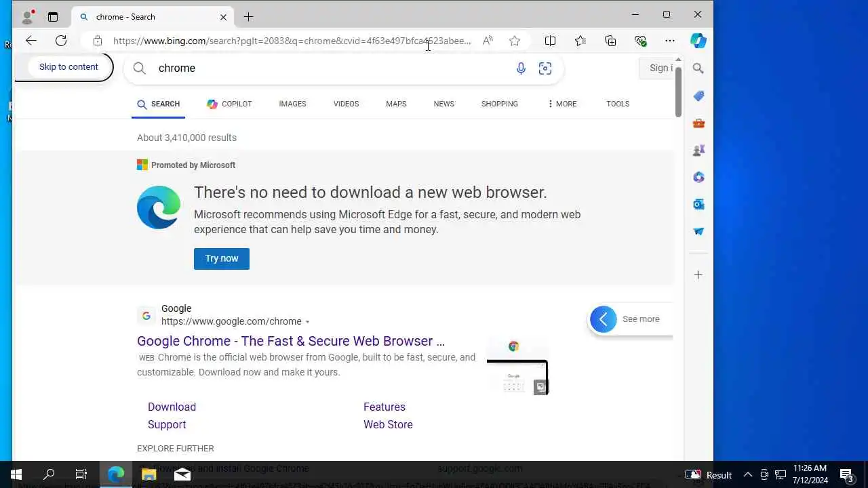
Task: Open the Read aloud icon in address bar
Action: coord(488,41)
